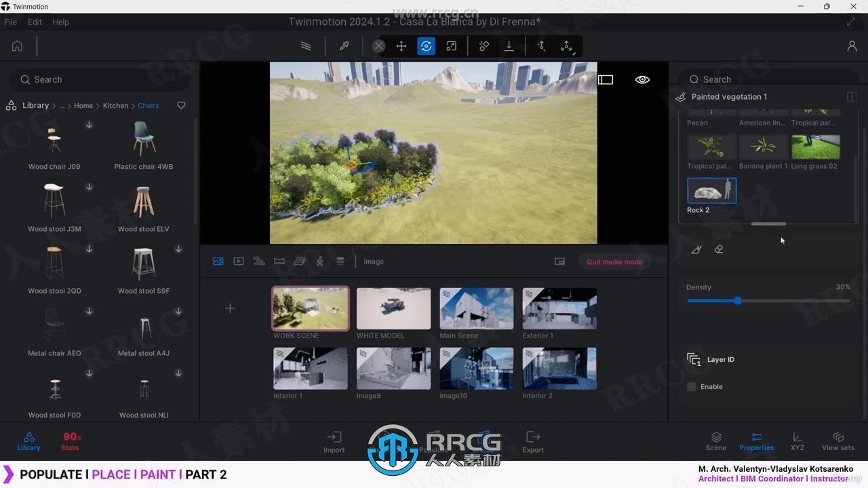This screenshot has height=488, width=868.
Task: Switch to the Properties tab
Action: click(x=757, y=442)
